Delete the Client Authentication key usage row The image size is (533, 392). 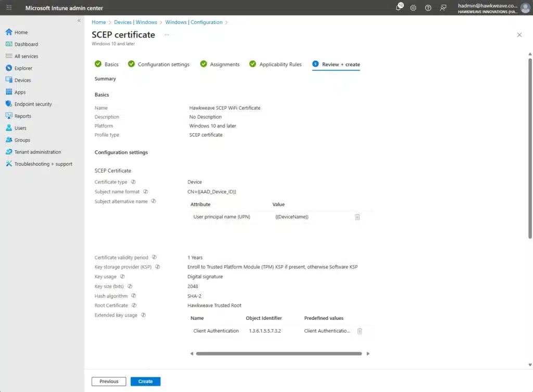point(360,331)
